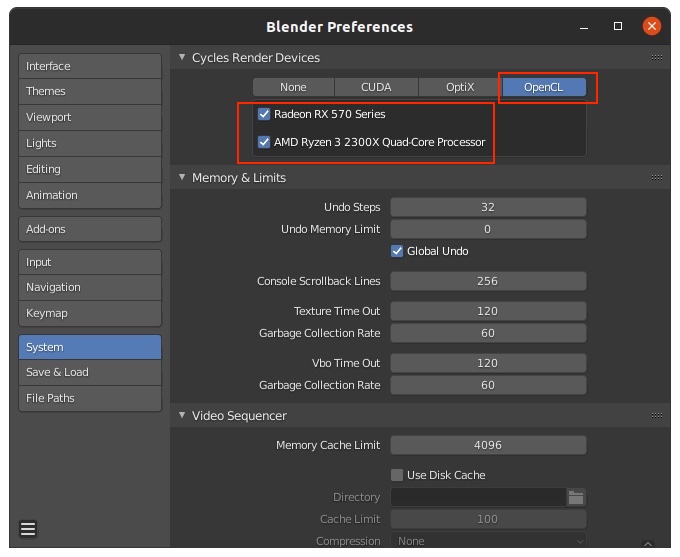Switch compute device to OptiX

pos(460,87)
